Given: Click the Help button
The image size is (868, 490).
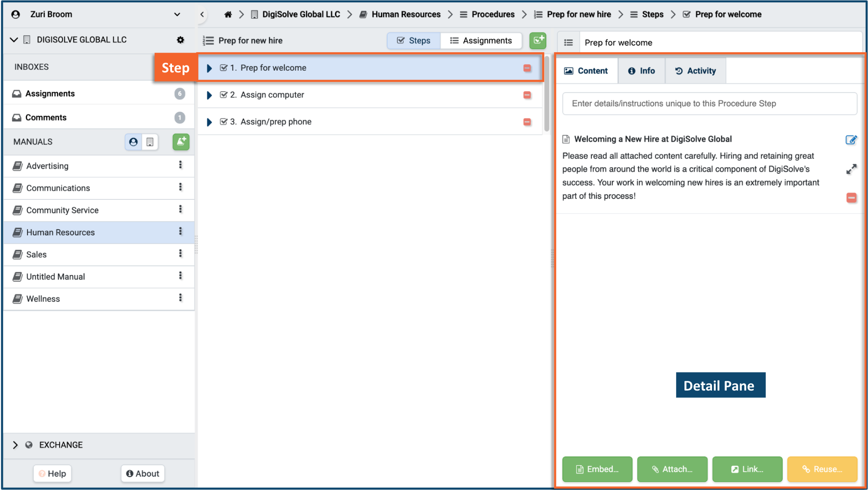Looking at the screenshot, I should pyautogui.click(x=53, y=473).
